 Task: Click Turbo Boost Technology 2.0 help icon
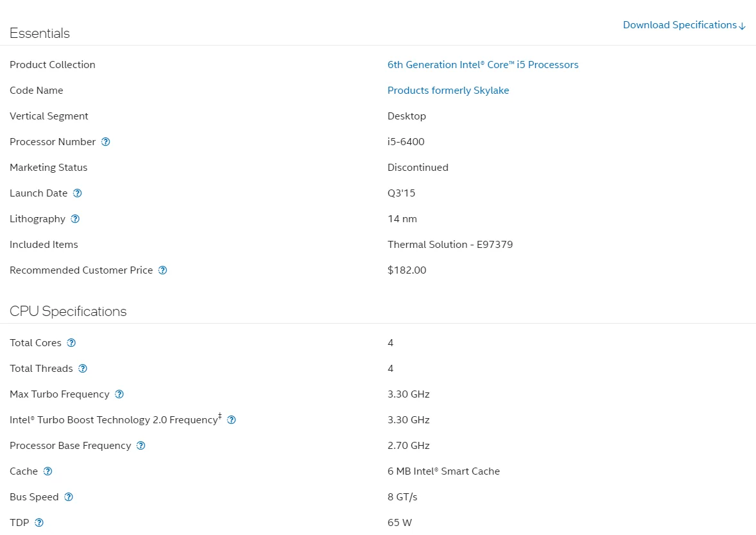coord(232,420)
